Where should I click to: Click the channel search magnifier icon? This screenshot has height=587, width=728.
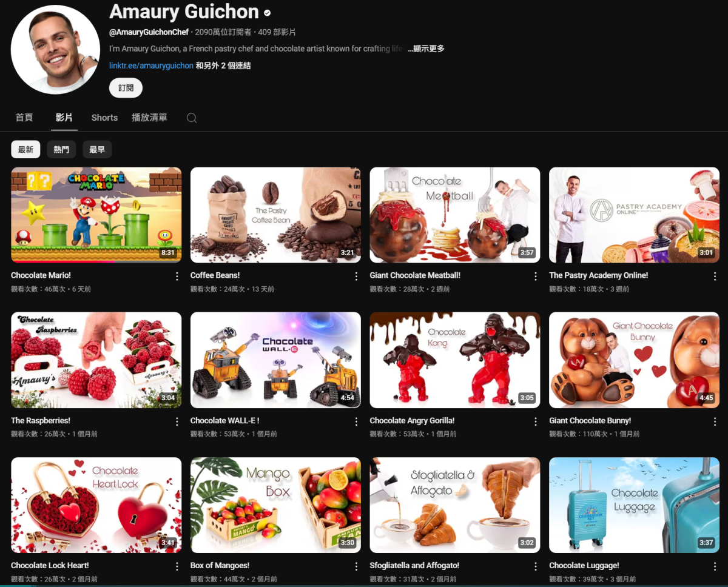tap(192, 118)
